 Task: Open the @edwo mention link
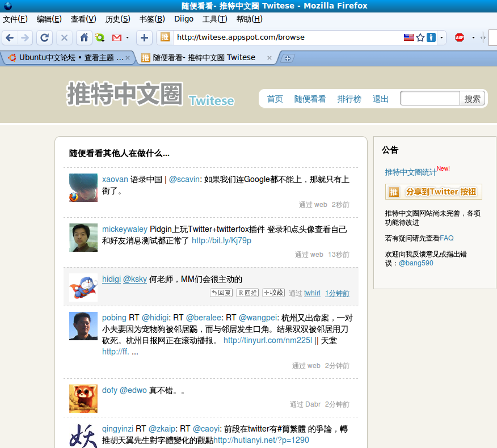pos(133,390)
